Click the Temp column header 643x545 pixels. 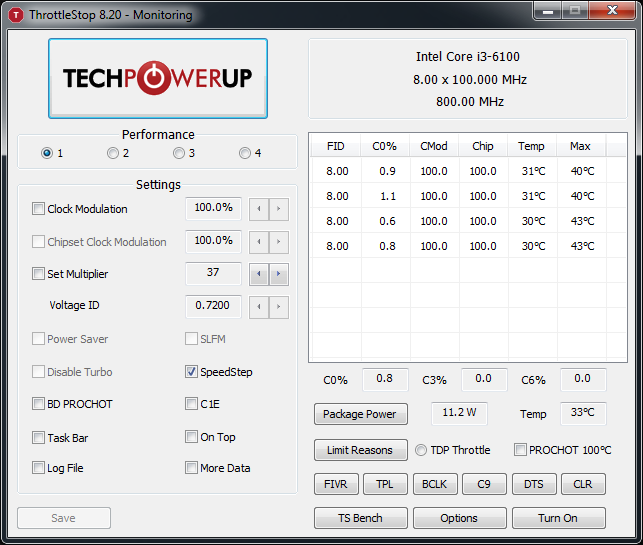(531, 146)
